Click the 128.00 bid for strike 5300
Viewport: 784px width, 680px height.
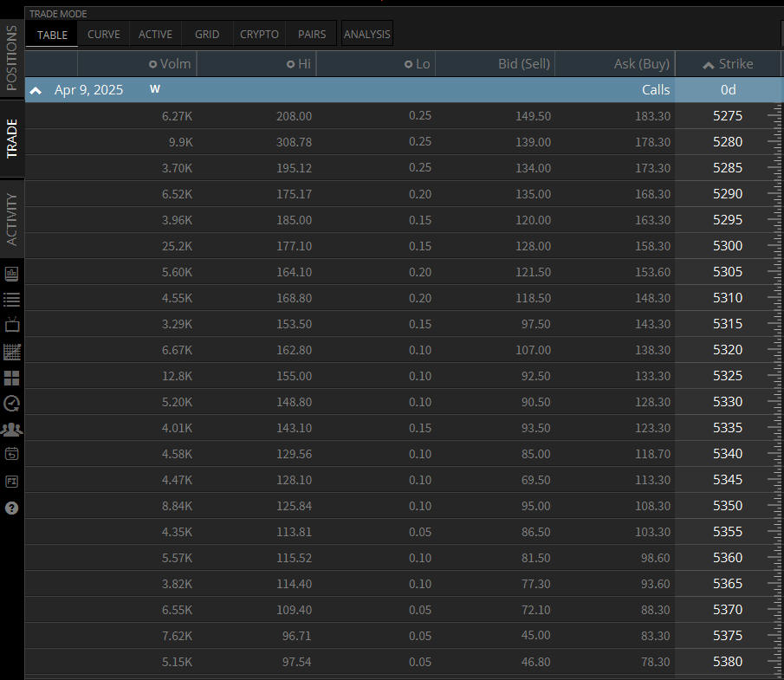coord(535,246)
